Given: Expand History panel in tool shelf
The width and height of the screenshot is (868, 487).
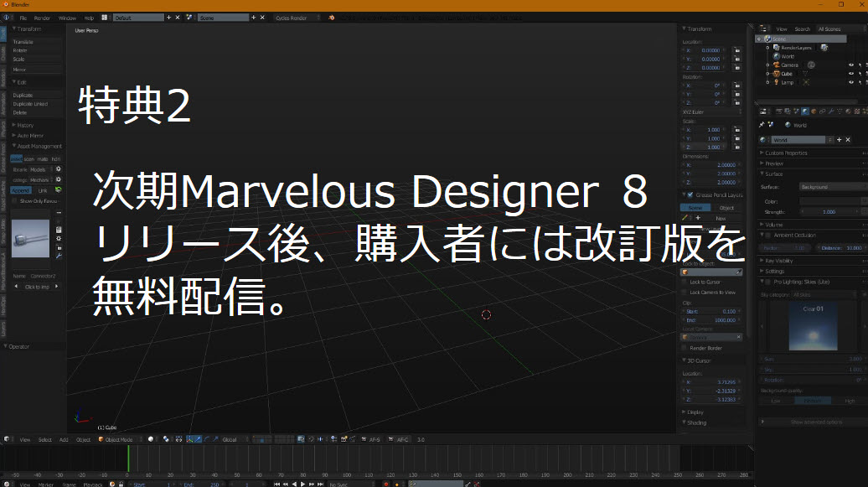Looking at the screenshot, I should pyautogui.click(x=25, y=125).
